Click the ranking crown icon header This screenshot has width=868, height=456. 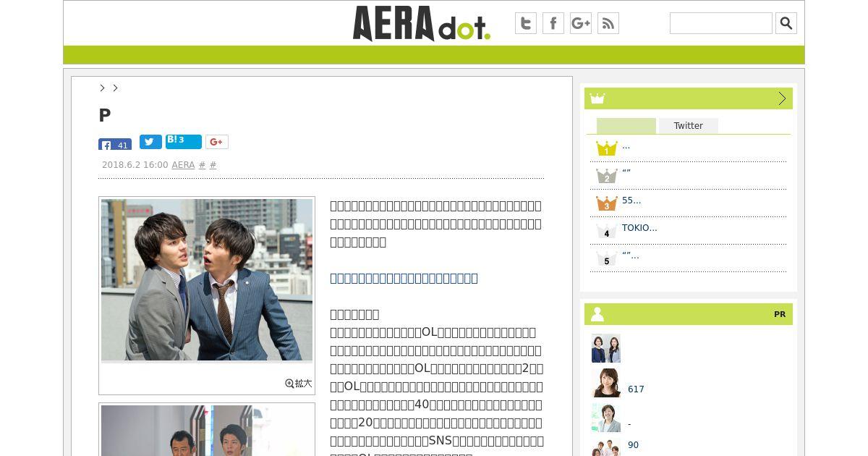pyautogui.click(x=597, y=98)
